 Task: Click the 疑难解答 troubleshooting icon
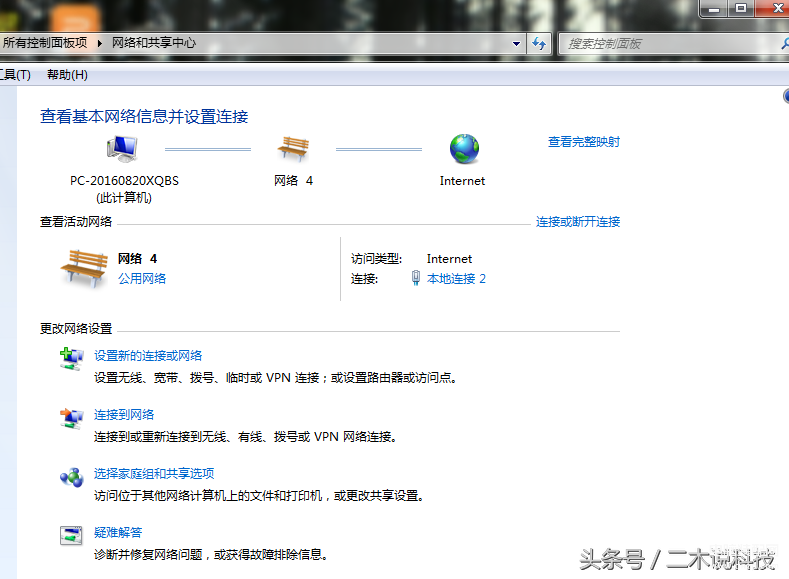[x=71, y=536]
